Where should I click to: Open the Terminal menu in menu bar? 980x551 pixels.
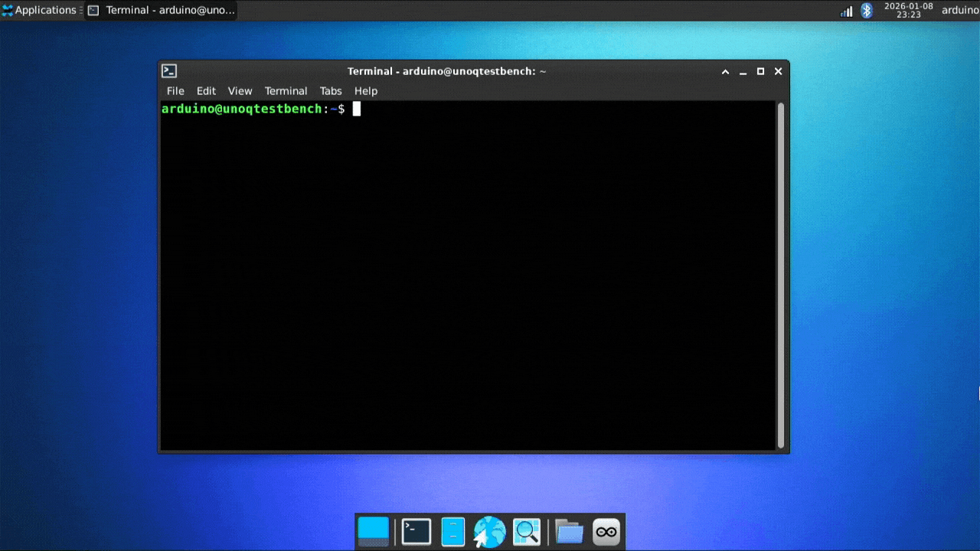tap(286, 91)
